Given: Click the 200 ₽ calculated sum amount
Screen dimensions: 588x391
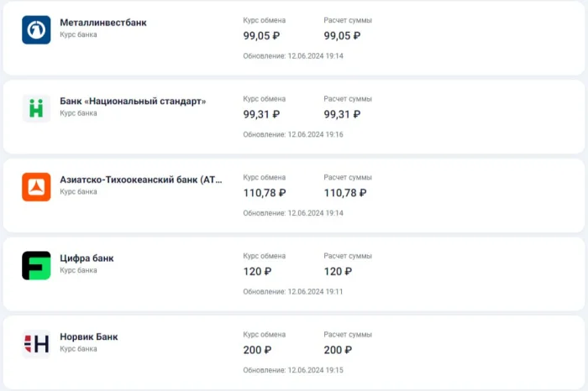Looking at the screenshot, I should (338, 350).
